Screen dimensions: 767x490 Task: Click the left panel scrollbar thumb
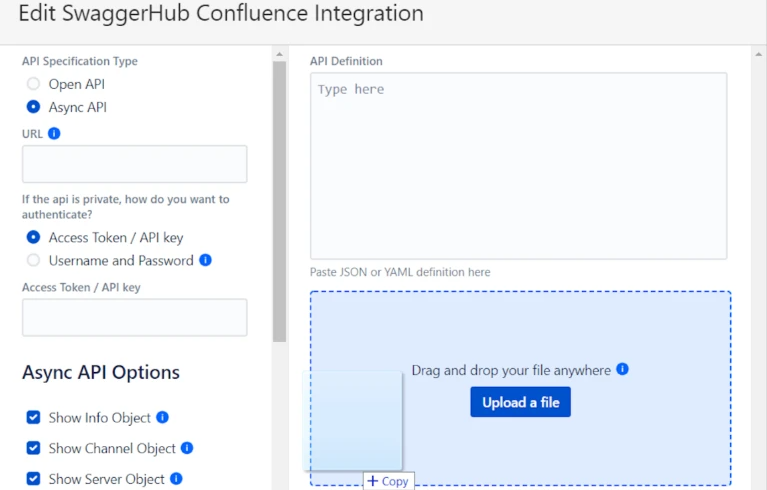point(279,201)
